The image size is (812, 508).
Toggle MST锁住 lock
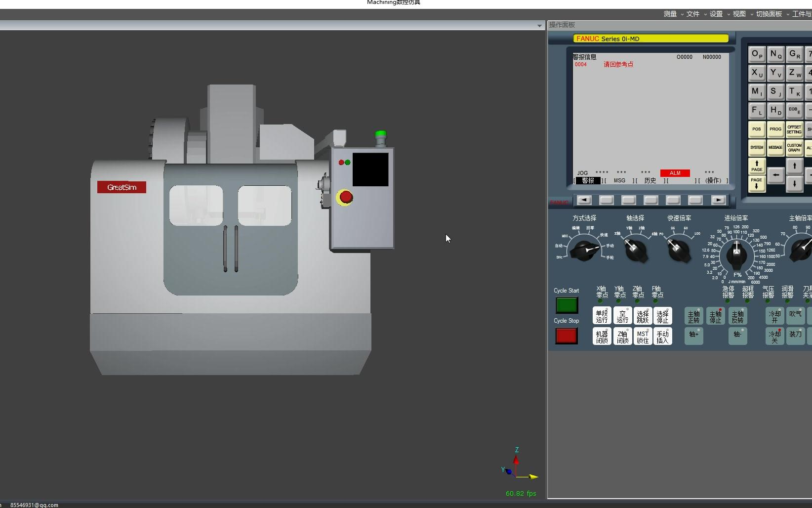[x=643, y=336]
